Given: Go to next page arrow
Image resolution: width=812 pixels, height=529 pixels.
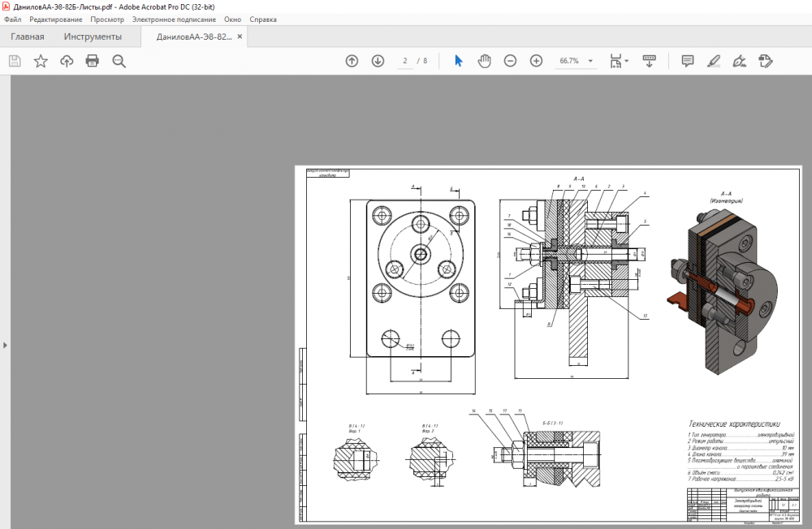Looking at the screenshot, I should tap(378, 61).
